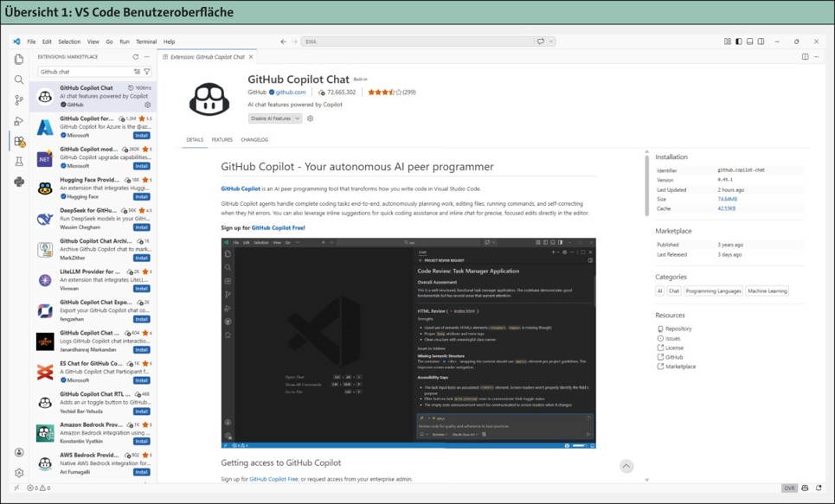
Task: Clear extensions search results icon
Action: [x=137, y=71]
